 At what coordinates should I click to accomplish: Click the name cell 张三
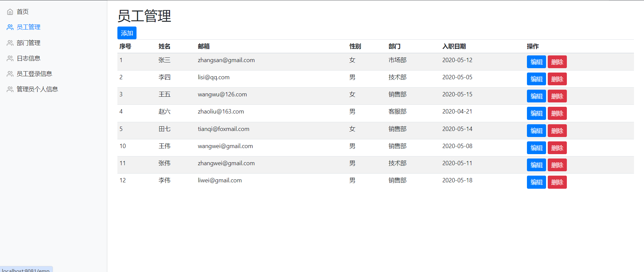(x=164, y=60)
